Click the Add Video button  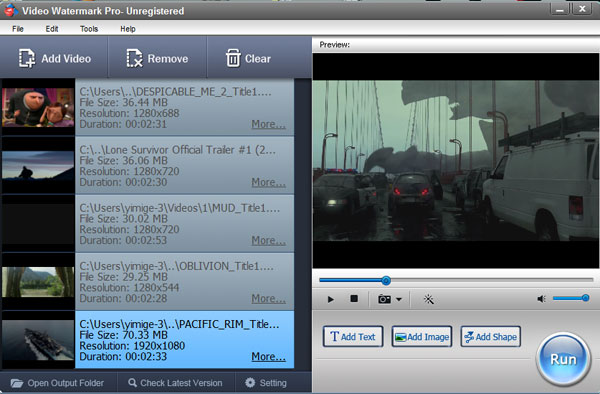pyautogui.click(x=54, y=58)
